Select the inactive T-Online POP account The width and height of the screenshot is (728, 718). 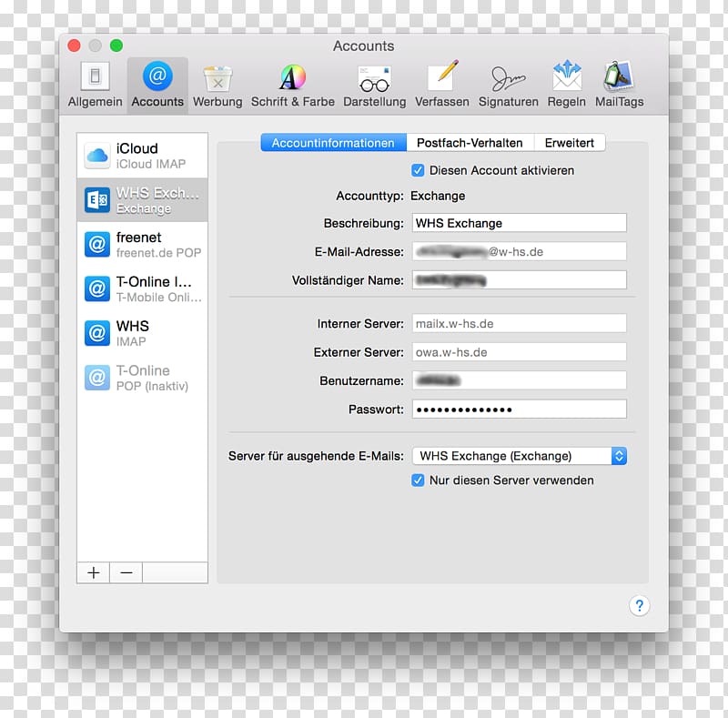coord(142,378)
